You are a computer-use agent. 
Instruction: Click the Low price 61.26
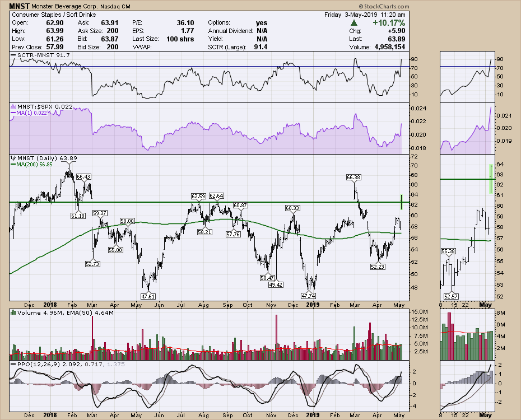coord(55,39)
